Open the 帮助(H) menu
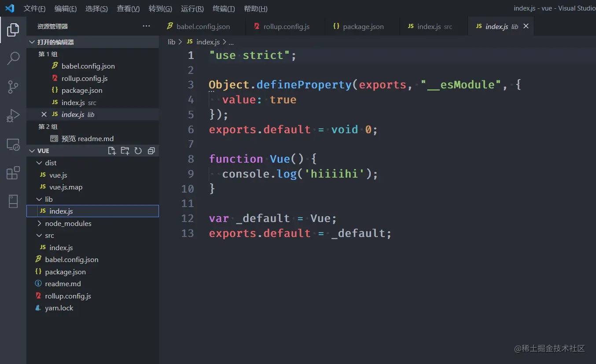This screenshot has width=596, height=364. click(255, 9)
